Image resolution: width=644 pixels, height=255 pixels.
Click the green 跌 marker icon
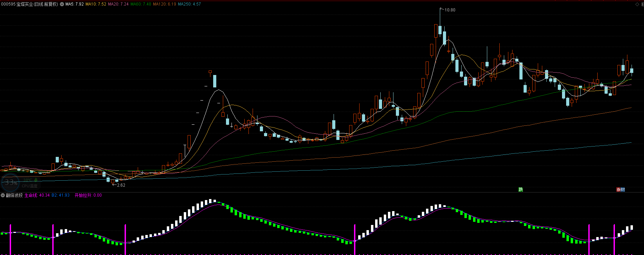[x=520, y=189]
